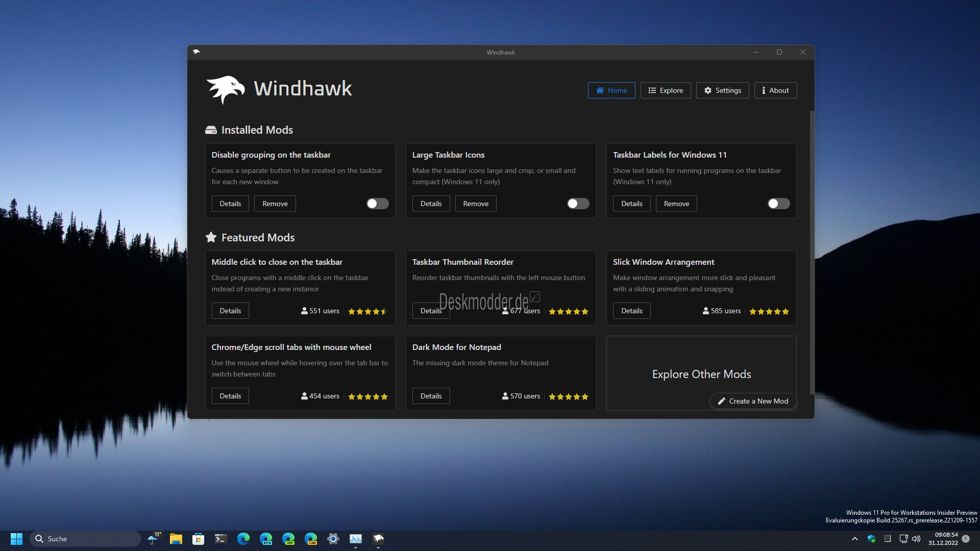View Details of Dark Mode for Notepad
The width and height of the screenshot is (980, 551).
(x=431, y=396)
